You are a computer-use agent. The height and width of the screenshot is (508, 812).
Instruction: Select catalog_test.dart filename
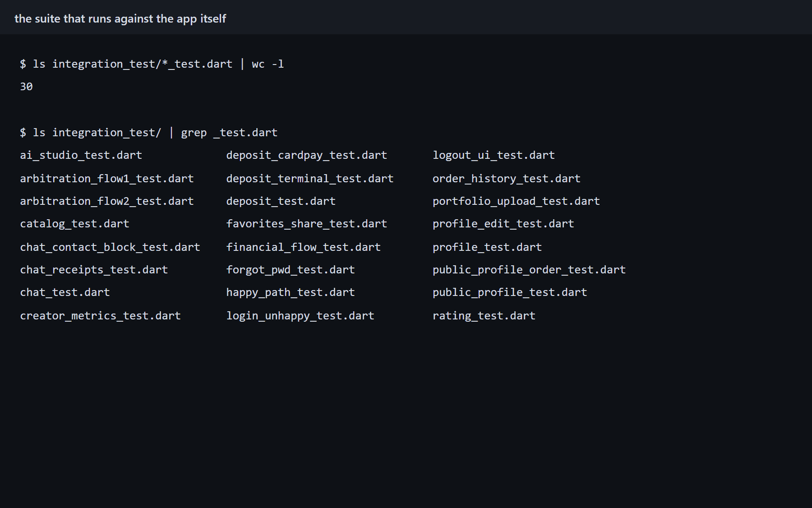(x=75, y=224)
